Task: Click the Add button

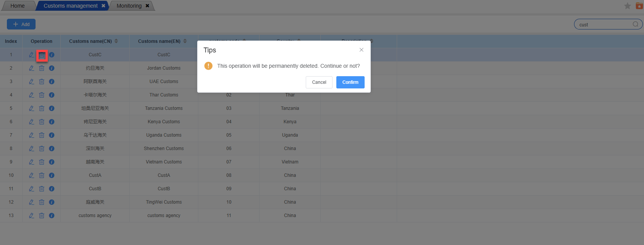Action: 21,24
